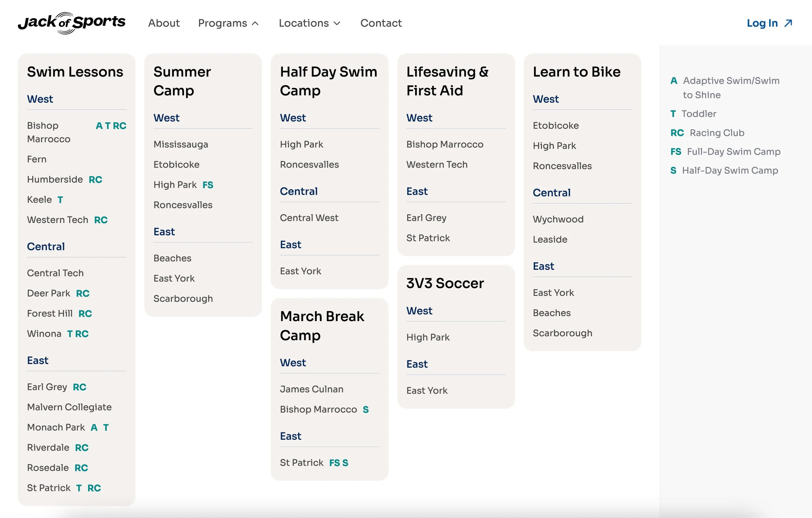Click the FS badge beside High Park
The width and height of the screenshot is (812, 518).
(x=208, y=185)
